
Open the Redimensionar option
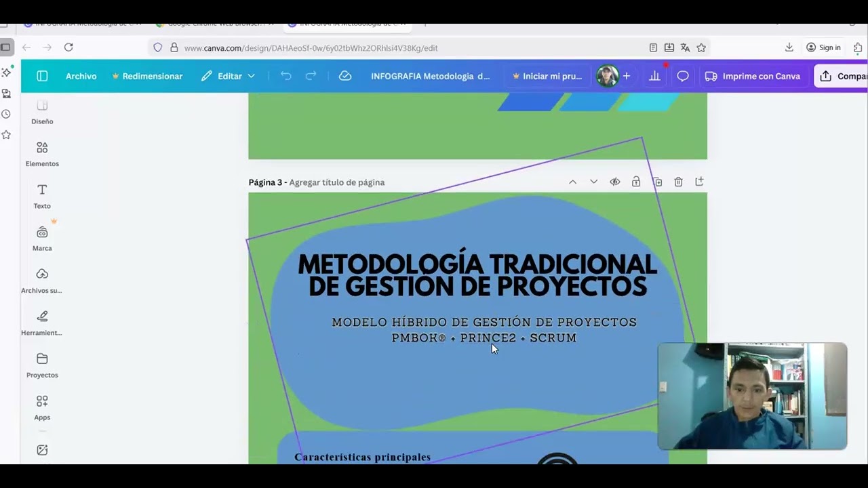click(x=147, y=76)
